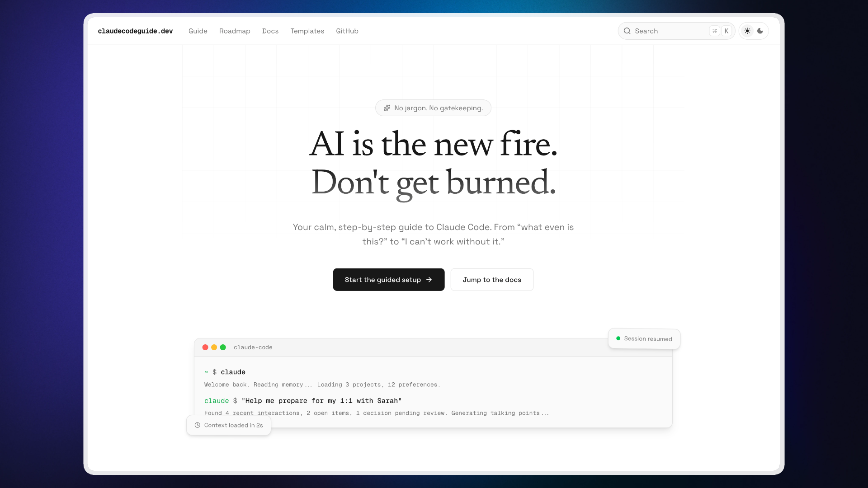Open the Guide nav item
The height and width of the screenshot is (488, 868).
198,31
